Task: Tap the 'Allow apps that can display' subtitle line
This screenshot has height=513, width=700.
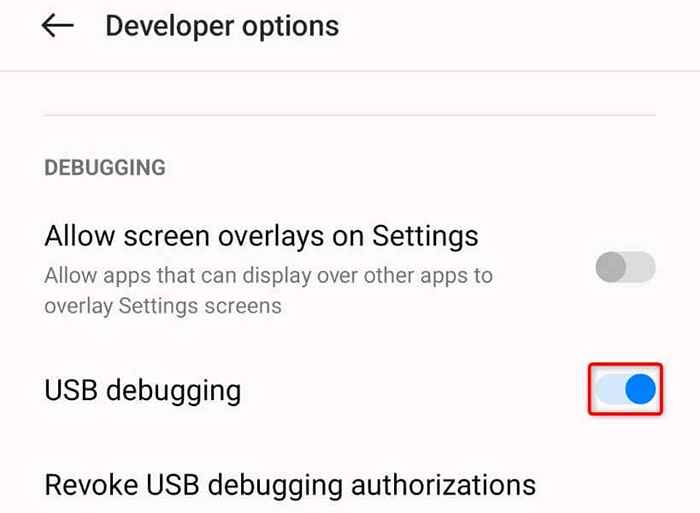Action: click(269, 276)
